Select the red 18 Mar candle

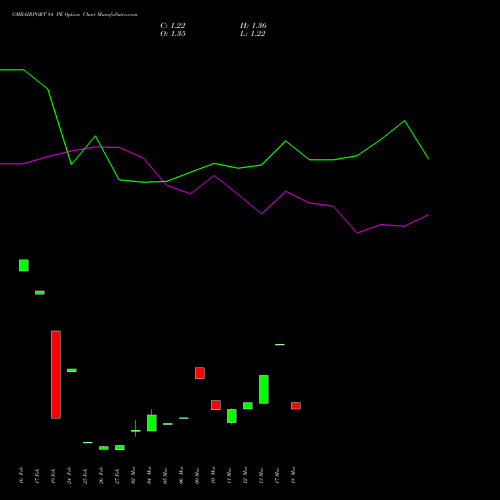click(296, 406)
